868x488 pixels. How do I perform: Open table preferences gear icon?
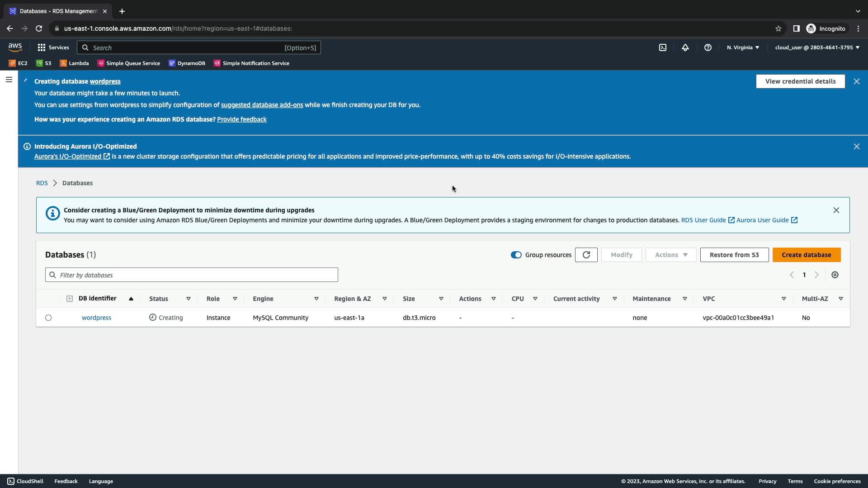[835, 275]
